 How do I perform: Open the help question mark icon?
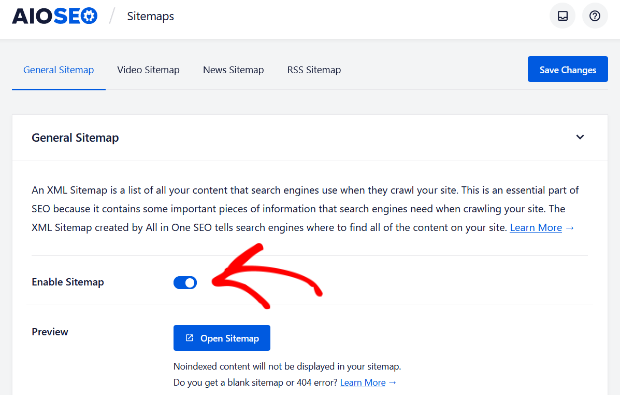[595, 16]
